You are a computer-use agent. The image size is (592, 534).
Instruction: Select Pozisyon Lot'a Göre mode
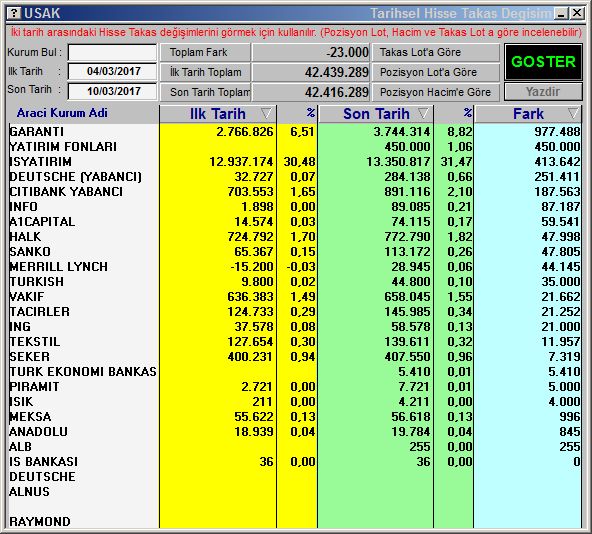[436, 72]
